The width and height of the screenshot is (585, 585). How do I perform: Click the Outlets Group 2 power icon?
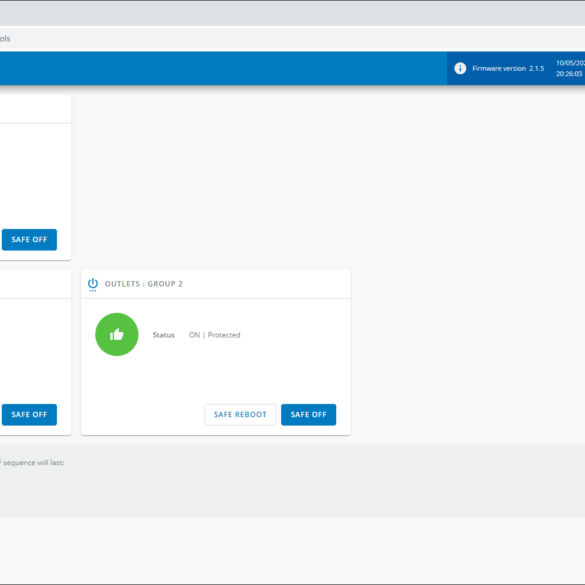pyautogui.click(x=93, y=284)
